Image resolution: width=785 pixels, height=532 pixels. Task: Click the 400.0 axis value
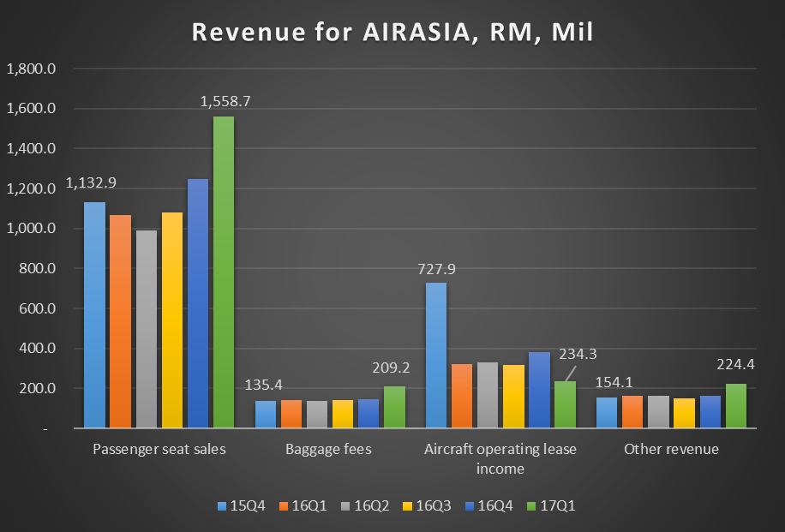[38, 349]
